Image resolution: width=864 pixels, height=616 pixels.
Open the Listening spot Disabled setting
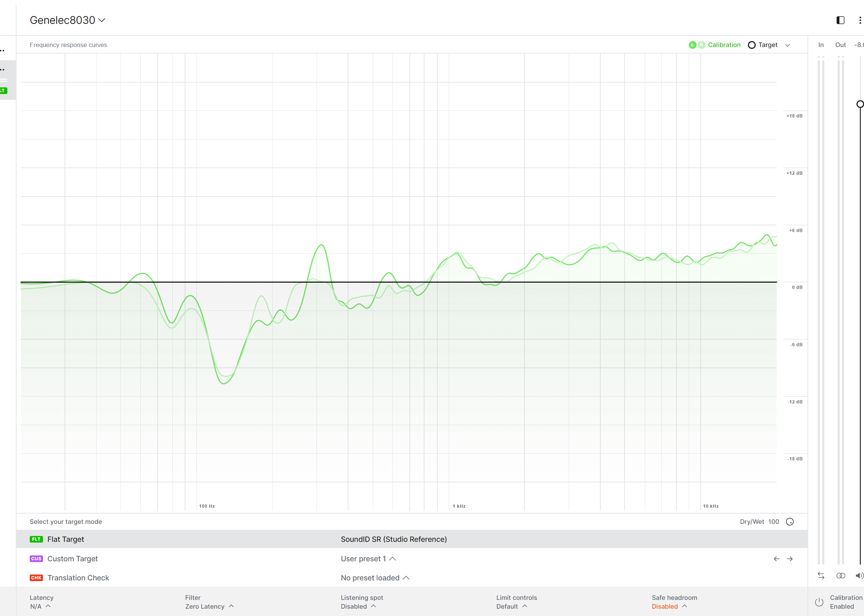pyautogui.click(x=358, y=606)
